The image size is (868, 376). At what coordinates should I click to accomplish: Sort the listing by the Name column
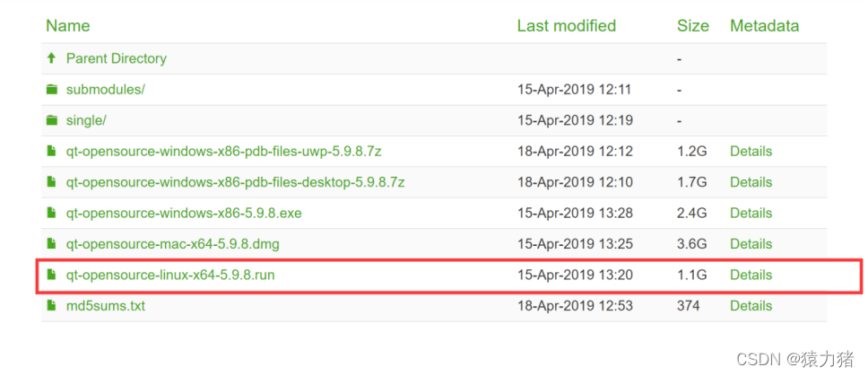[68, 25]
